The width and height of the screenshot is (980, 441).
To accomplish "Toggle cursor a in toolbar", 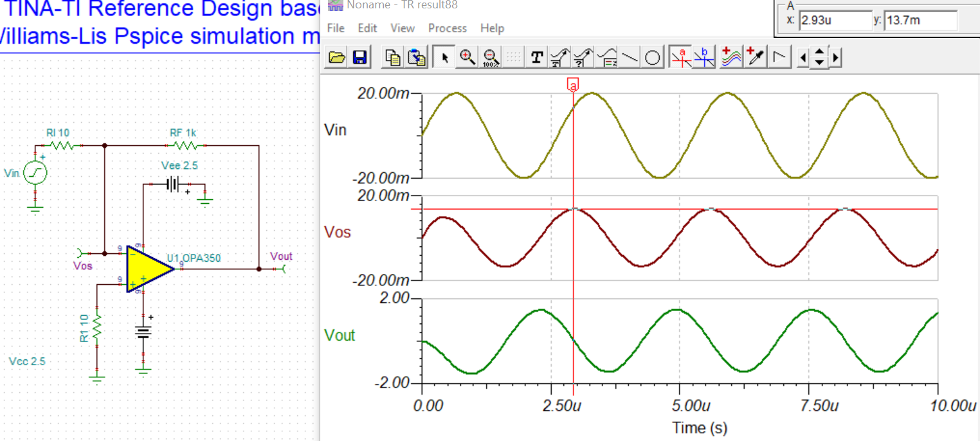I will click(681, 58).
